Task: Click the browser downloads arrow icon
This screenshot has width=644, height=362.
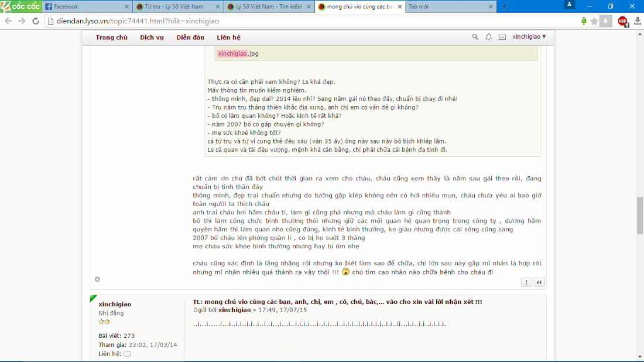Action: click(637, 21)
